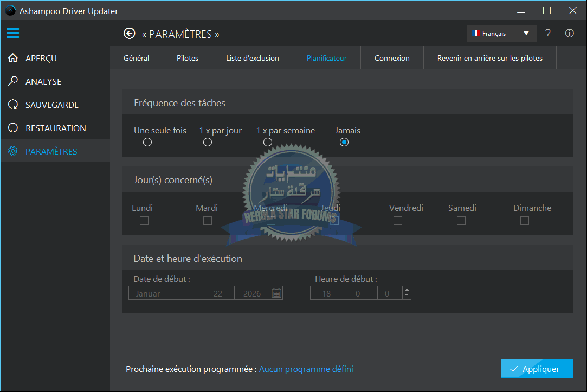
Task: Click the back arrow next to PARAMÈTRES
Action: click(x=129, y=34)
